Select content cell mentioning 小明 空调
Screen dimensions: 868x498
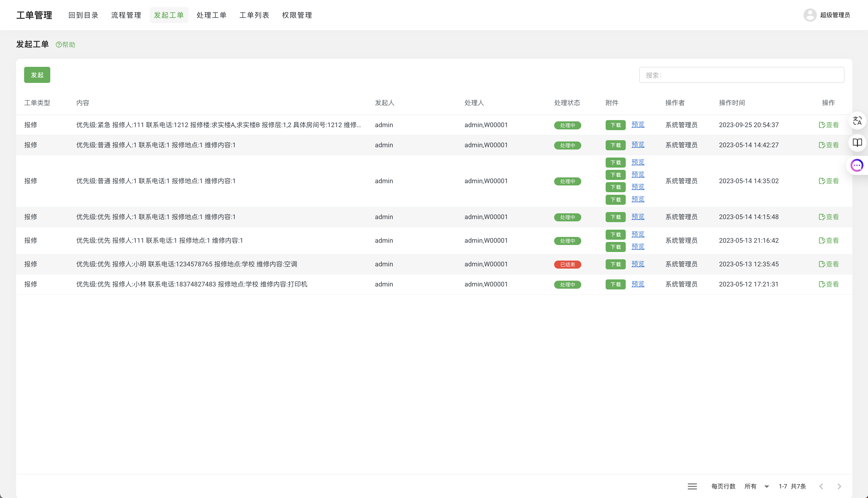point(187,264)
